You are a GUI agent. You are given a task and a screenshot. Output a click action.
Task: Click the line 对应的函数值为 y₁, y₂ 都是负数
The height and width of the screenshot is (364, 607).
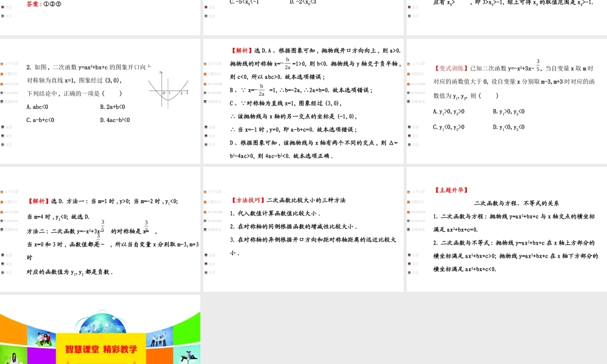click(70, 272)
